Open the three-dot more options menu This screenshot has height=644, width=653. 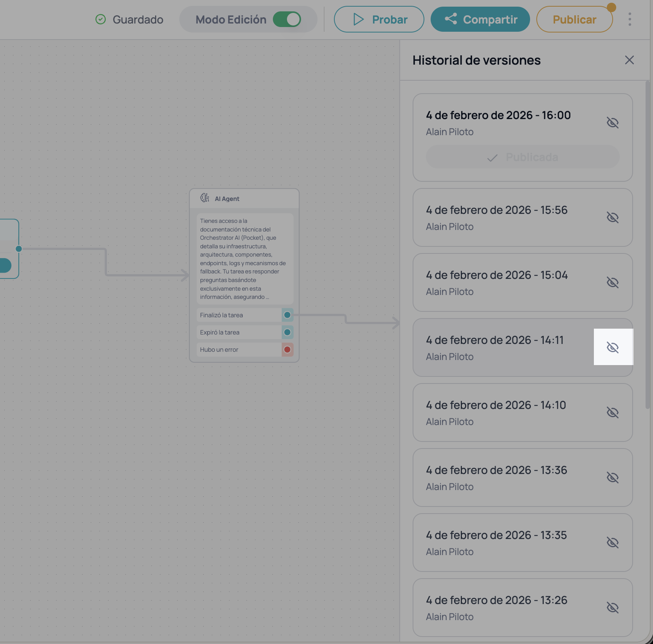[630, 19]
